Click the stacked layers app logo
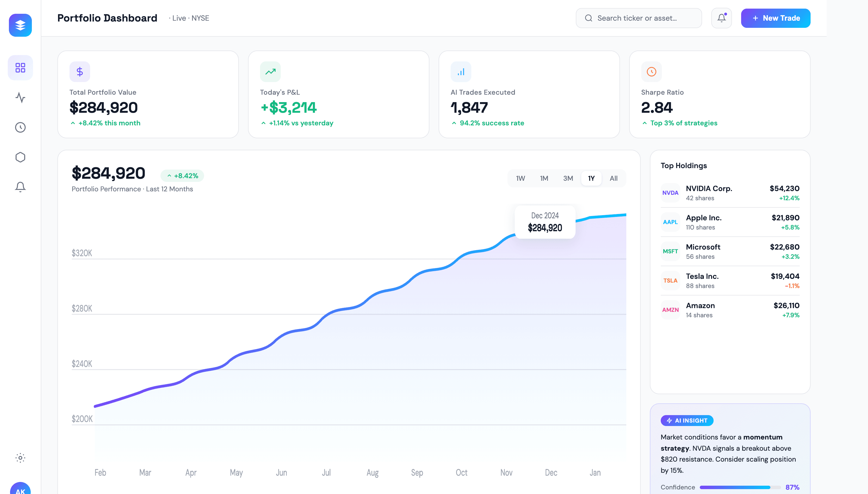868x494 pixels. pyautogui.click(x=20, y=25)
